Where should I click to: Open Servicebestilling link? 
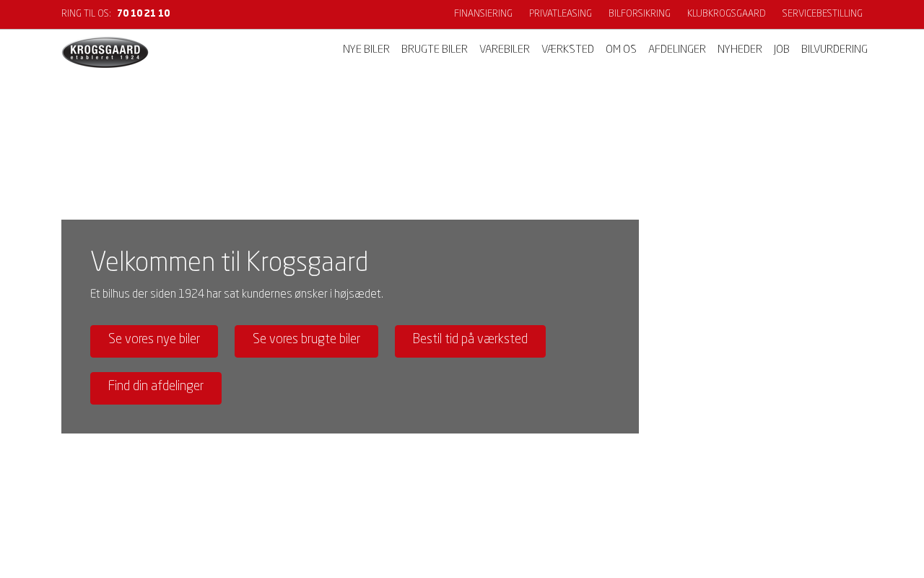(822, 14)
